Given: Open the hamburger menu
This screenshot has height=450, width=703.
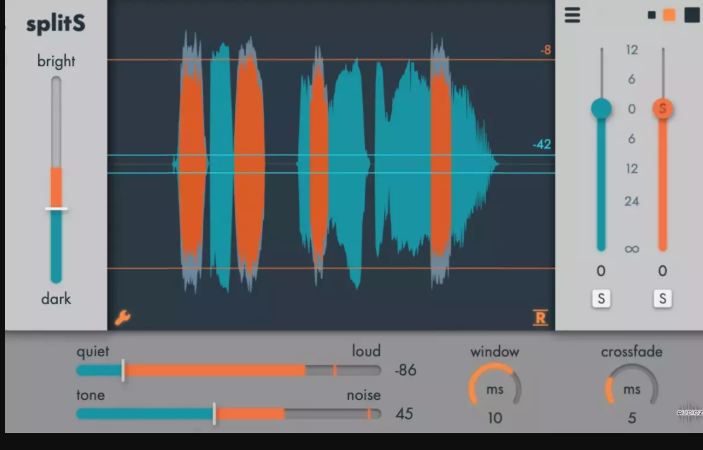Looking at the screenshot, I should click(572, 15).
